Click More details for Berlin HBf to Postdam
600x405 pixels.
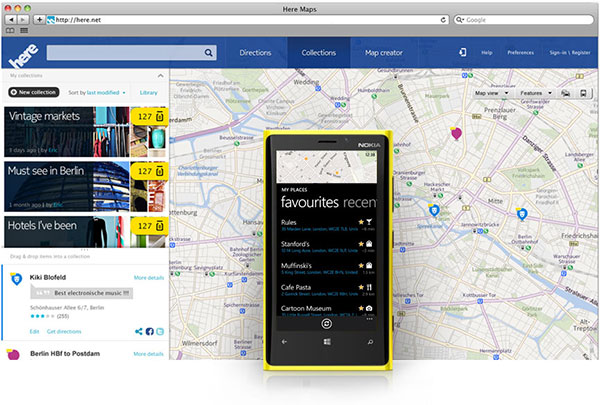(148, 354)
